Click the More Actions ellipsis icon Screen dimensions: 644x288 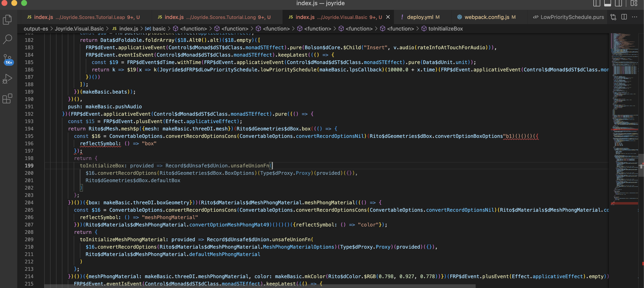(635, 17)
